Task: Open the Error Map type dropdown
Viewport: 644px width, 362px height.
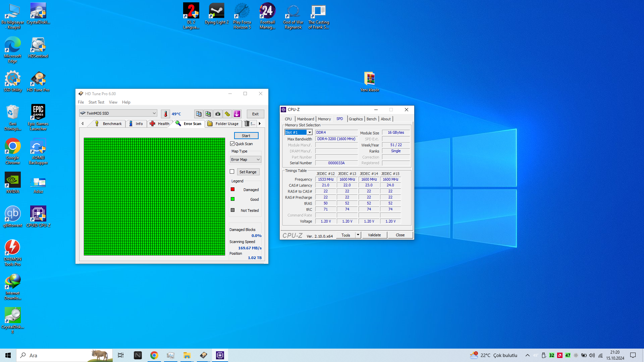Action: (258, 160)
